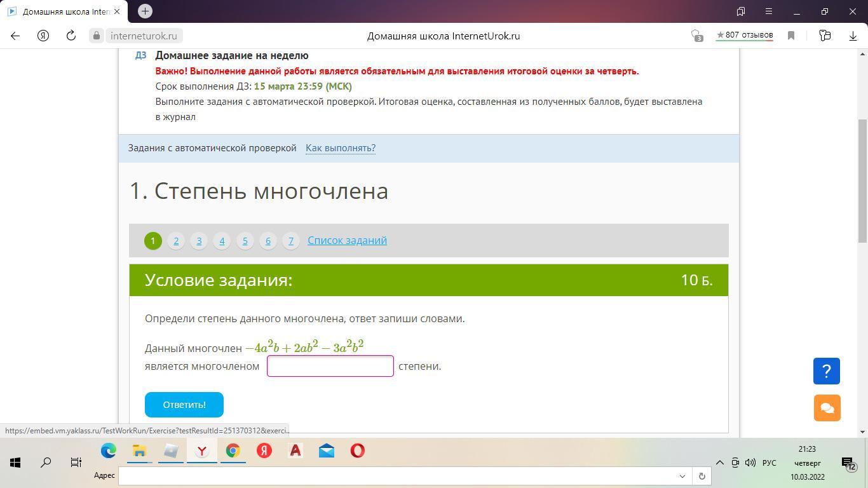Select task number 7
Viewport: 868px width, 488px height.
tap(290, 241)
